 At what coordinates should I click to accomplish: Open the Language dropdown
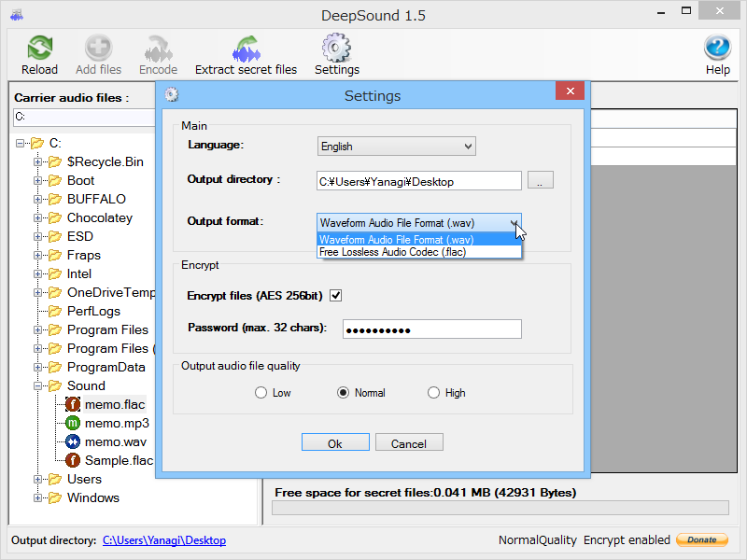coord(396,147)
